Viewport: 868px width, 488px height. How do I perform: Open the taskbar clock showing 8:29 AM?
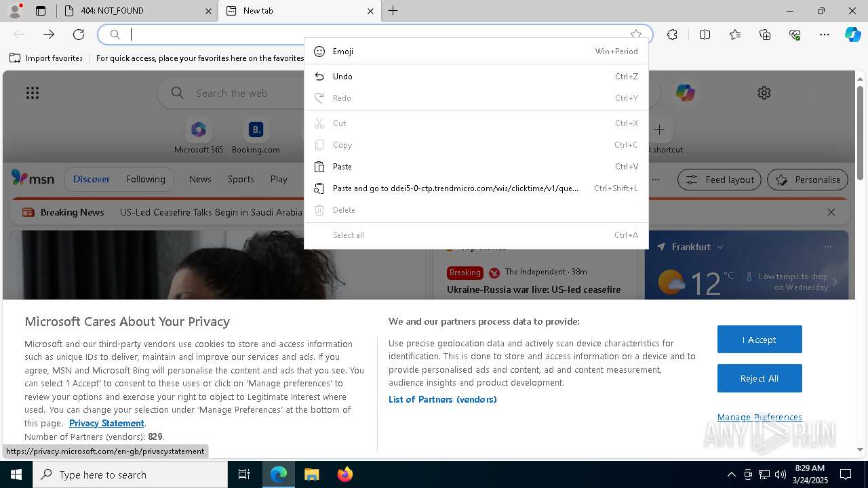click(810, 474)
